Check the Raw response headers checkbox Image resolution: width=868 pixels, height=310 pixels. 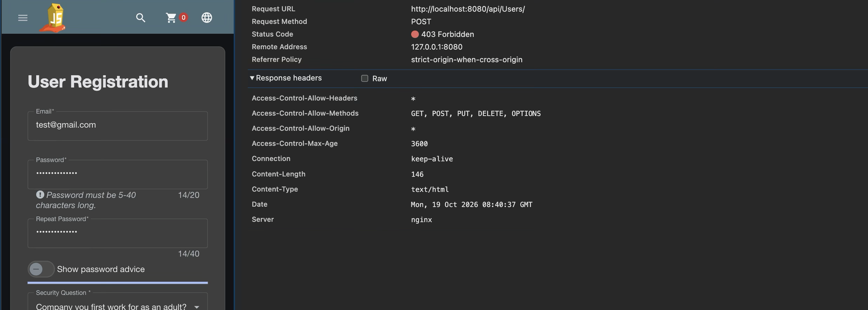tap(365, 79)
